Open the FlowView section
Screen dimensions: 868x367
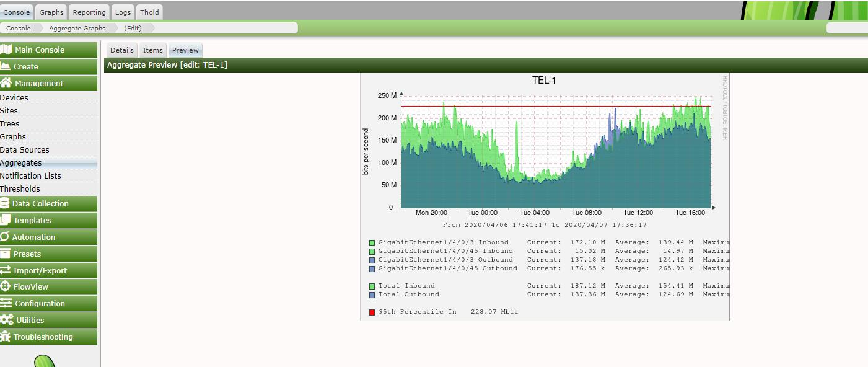tap(49, 286)
